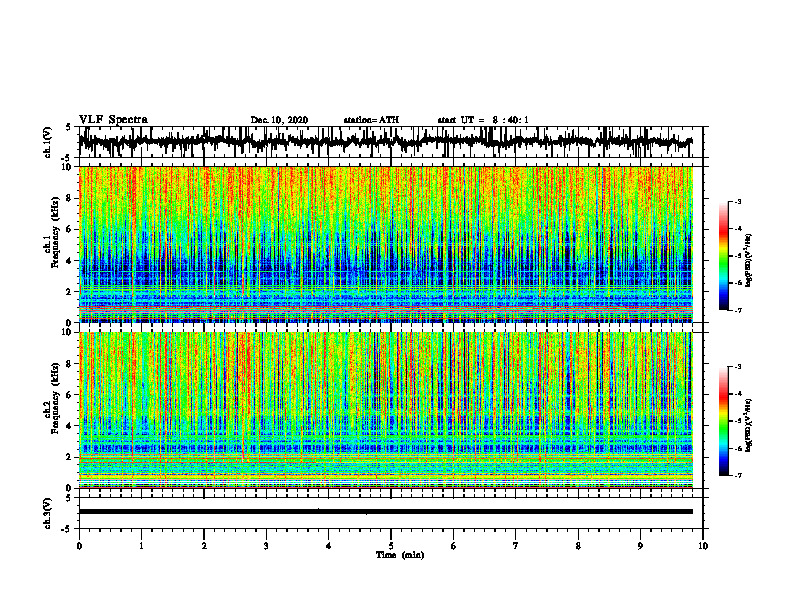Click time axis tick label "3"
This screenshot has height=612, width=792.
(x=266, y=546)
